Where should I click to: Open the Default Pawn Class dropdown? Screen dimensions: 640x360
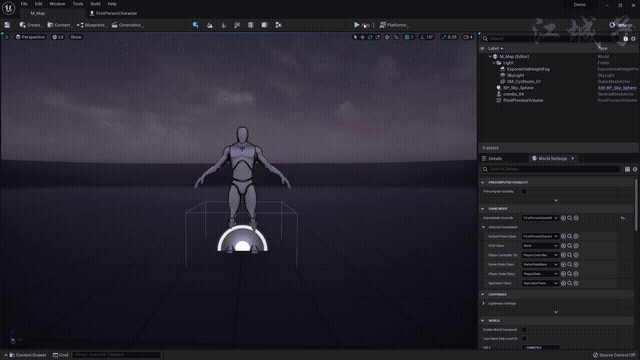point(540,236)
